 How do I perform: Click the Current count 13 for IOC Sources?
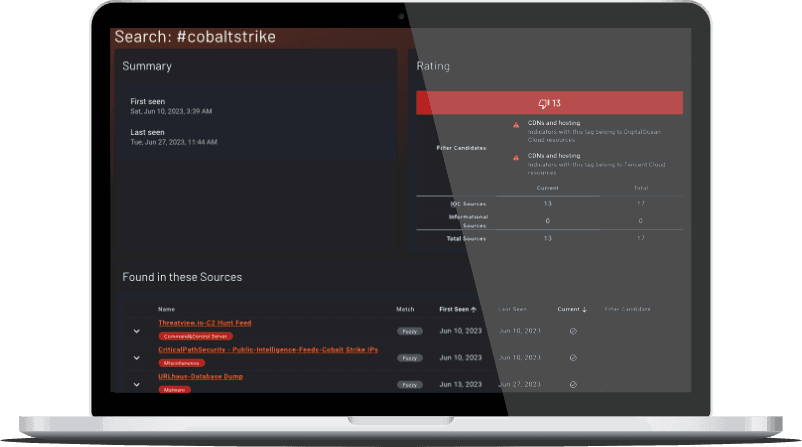coord(548,204)
